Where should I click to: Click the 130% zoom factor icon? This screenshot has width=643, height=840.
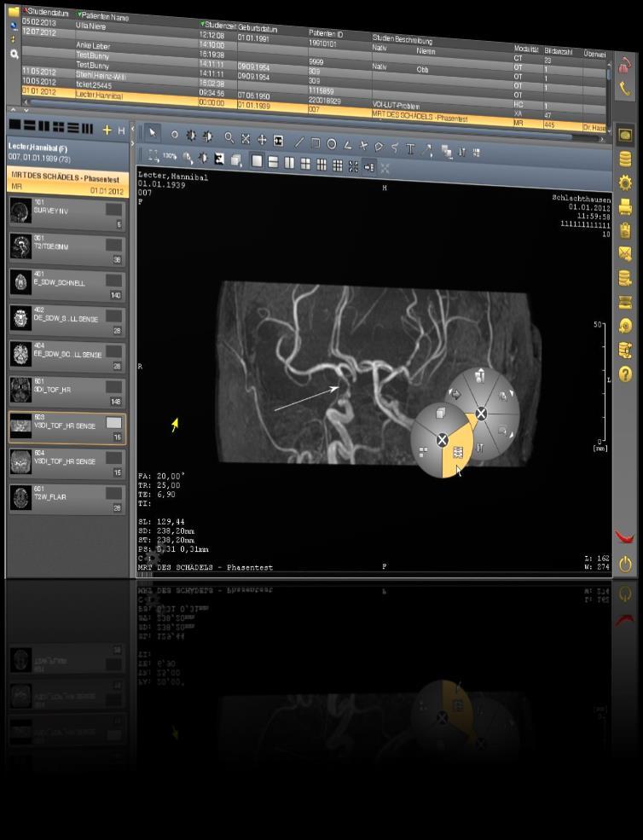click(170, 156)
